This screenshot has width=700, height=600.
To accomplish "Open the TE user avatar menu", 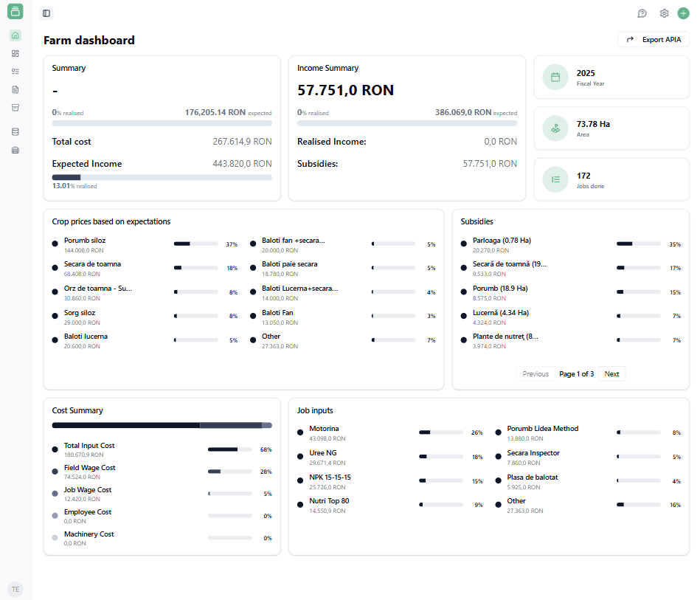I will 15,589.
